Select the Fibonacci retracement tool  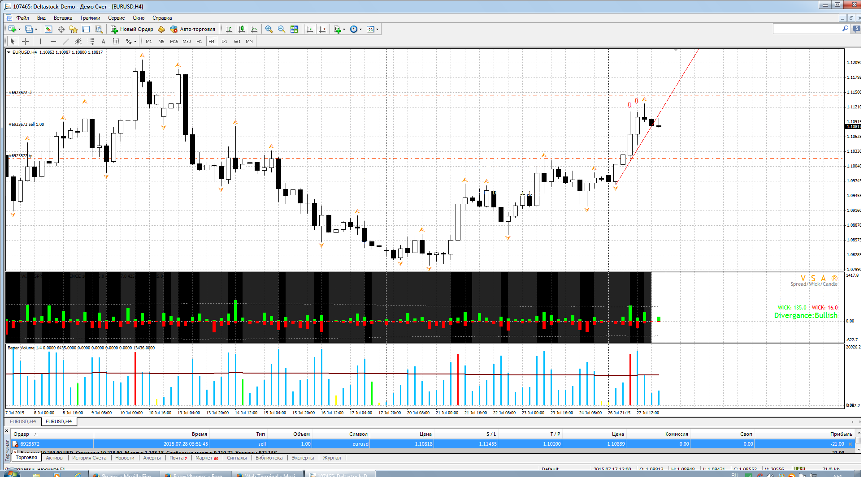[x=91, y=41]
